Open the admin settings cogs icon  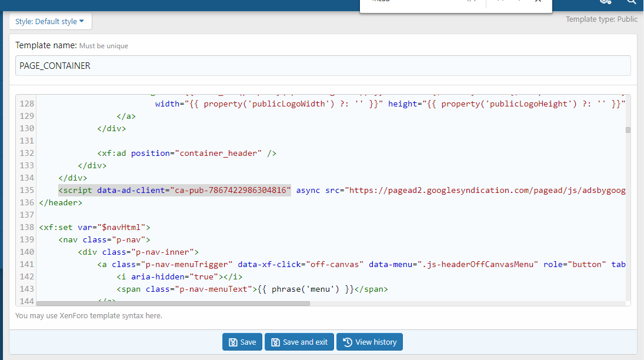[605, 2]
